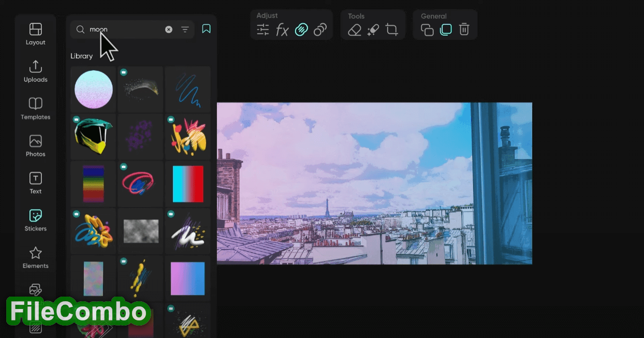Toggle the highlighted striped blend icon
Viewport: 644px width, 338px height.
(301, 30)
